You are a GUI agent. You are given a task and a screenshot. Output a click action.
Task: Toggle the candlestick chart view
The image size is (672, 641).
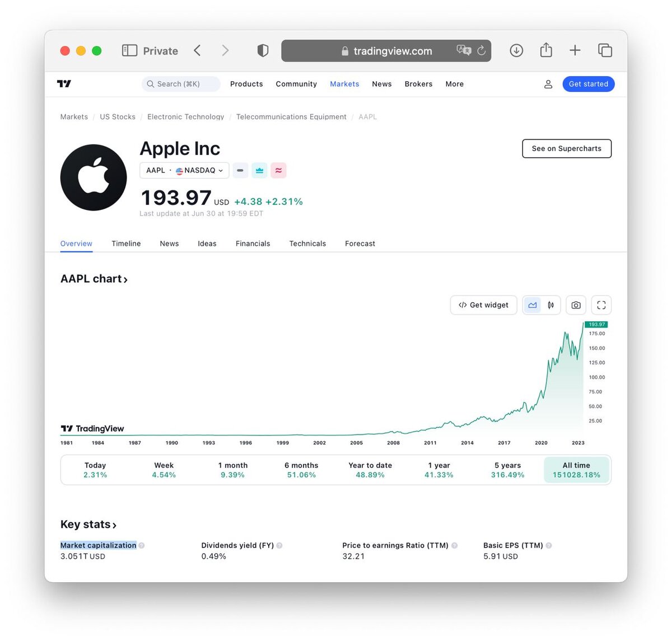coord(550,305)
